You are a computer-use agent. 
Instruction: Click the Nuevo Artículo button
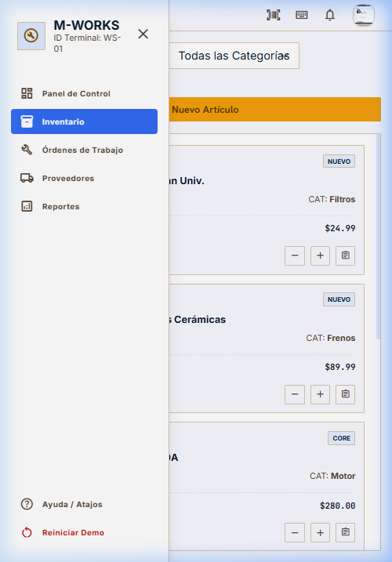pos(274,109)
